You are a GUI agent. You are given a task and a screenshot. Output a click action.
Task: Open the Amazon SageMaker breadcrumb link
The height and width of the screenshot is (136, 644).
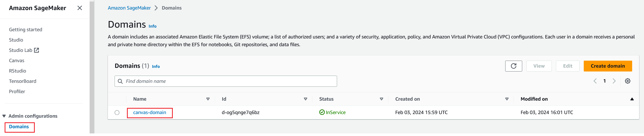pos(129,8)
